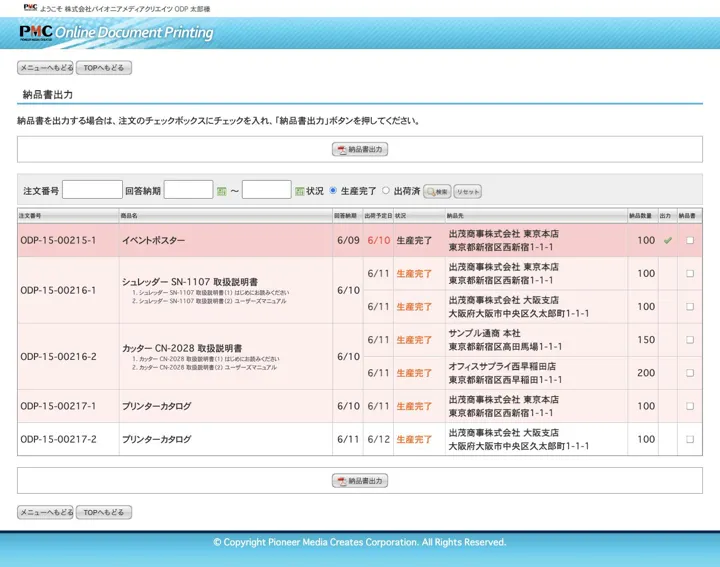
Task: Click order number ODP-15-00216-2
Action: click(58, 356)
